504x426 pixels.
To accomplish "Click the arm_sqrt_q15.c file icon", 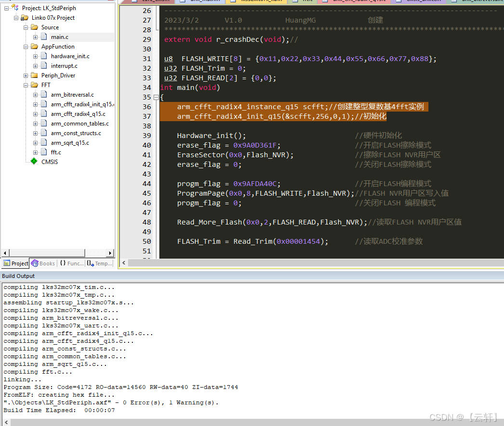I will pos(44,143).
